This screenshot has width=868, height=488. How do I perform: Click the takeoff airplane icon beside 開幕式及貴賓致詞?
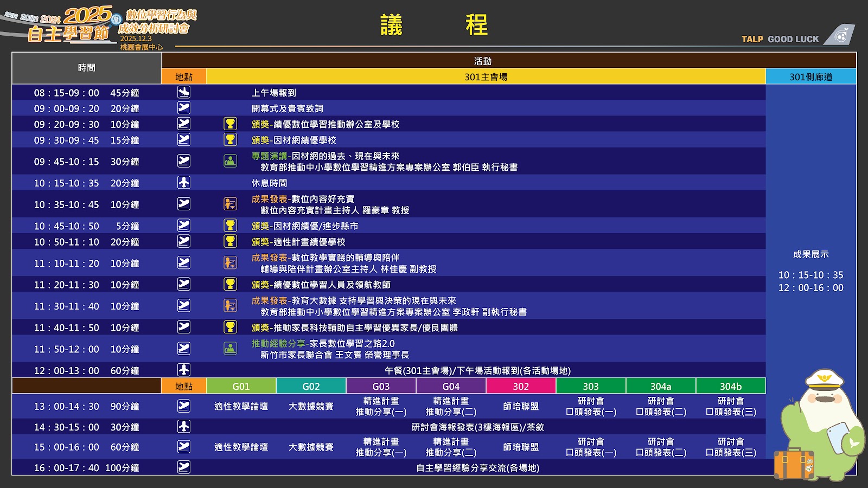coord(183,108)
